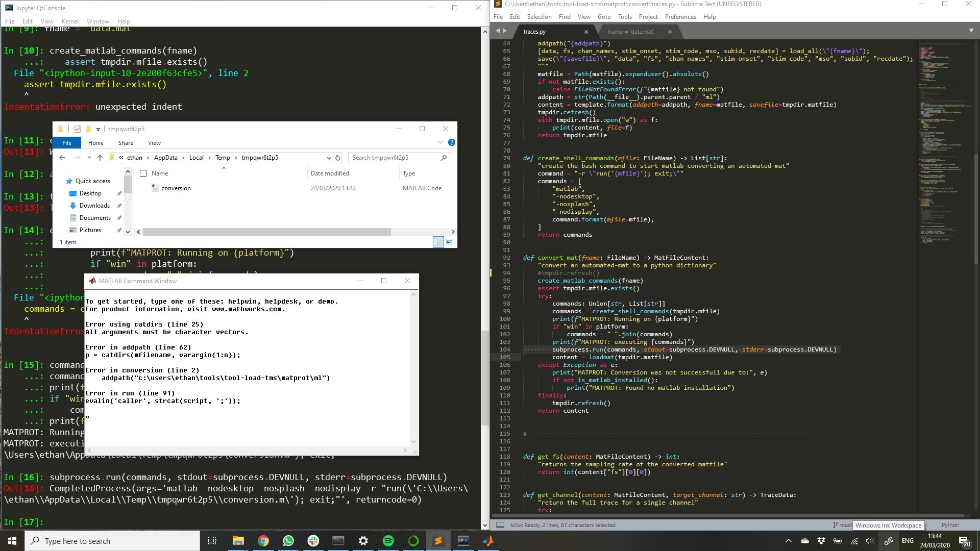Switch to the traces.py tab in Sublime
The image size is (980, 551).
coord(535,32)
